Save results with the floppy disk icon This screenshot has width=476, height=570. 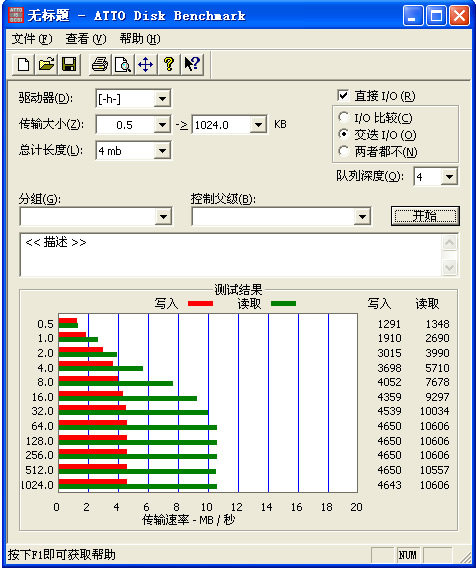[69, 65]
